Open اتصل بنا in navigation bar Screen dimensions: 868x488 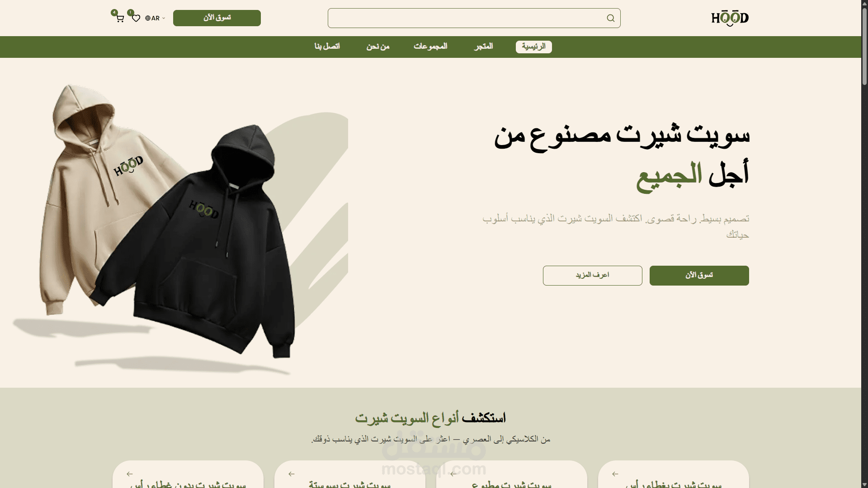tap(327, 47)
